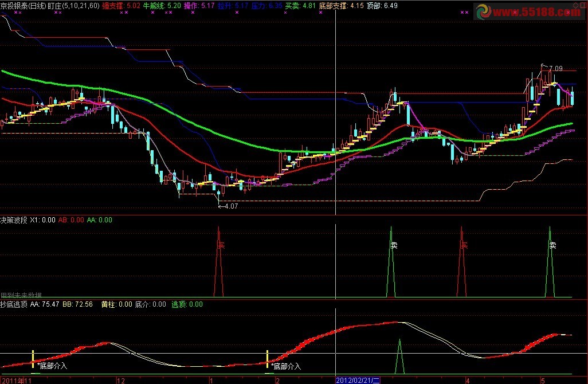Click the 牛熊线 5.20 indicator label

162,5
